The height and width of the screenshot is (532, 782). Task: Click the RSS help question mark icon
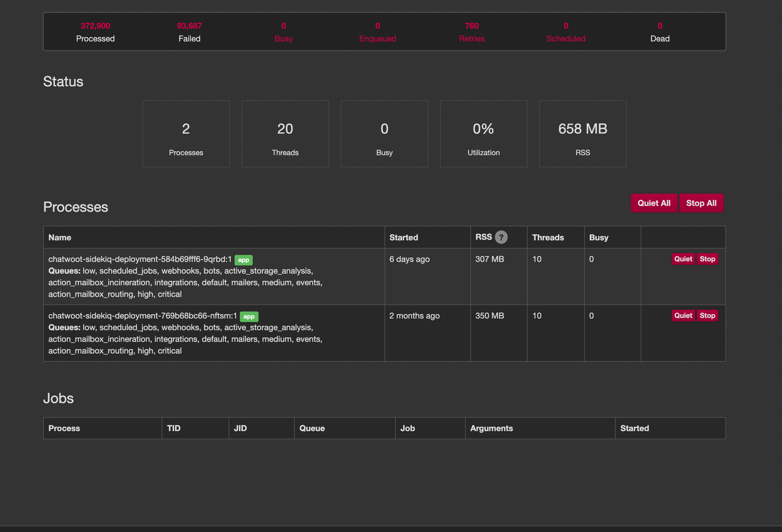click(501, 237)
